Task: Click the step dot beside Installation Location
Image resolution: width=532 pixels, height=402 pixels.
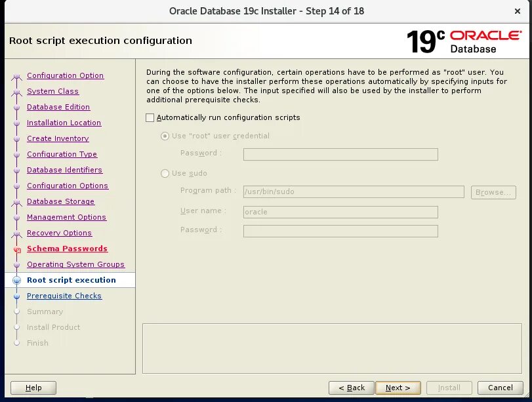Action: click(x=16, y=123)
